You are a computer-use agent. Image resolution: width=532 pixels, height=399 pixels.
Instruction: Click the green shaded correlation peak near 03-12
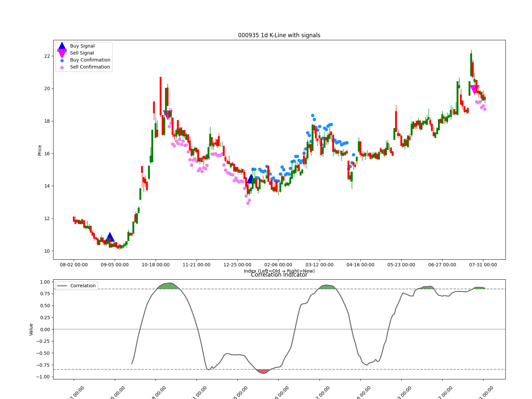[x=327, y=287]
